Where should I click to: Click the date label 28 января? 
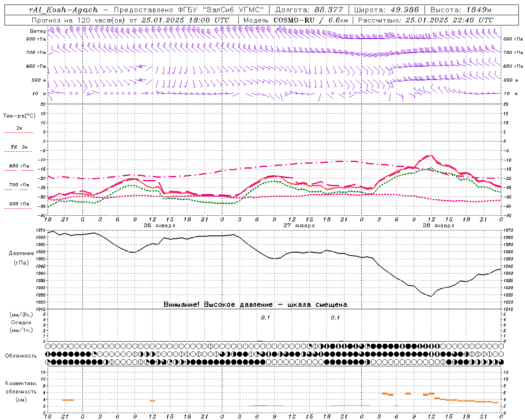pyautogui.click(x=438, y=226)
